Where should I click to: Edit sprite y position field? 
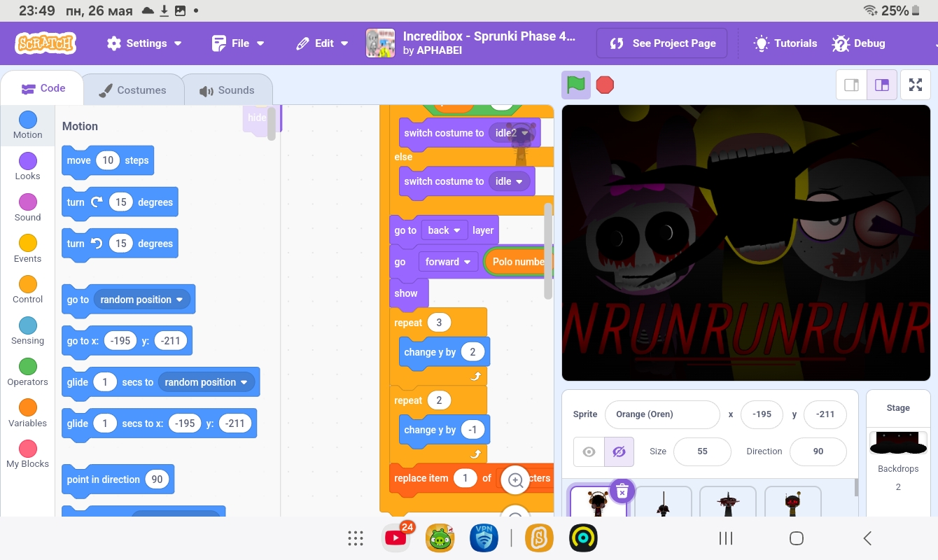click(x=825, y=414)
